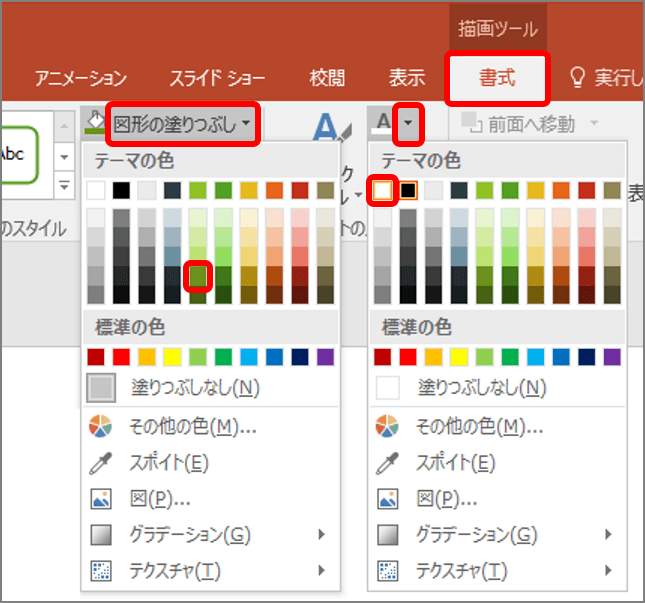Click eyedropper icon in left menu
Image resolution: width=645 pixels, height=603 pixels.
[100, 463]
